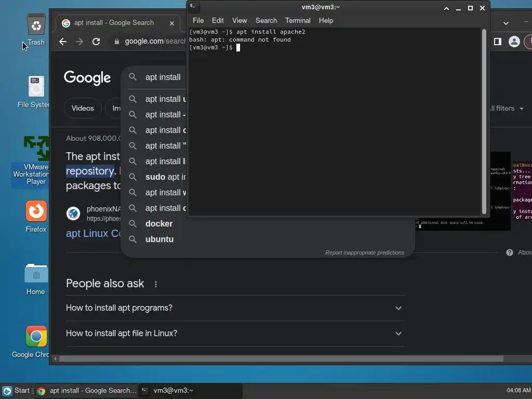Switch to Chrome taskbar entry
Image resolution: width=532 pixels, height=399 pixels.
[x=87, y=391]
